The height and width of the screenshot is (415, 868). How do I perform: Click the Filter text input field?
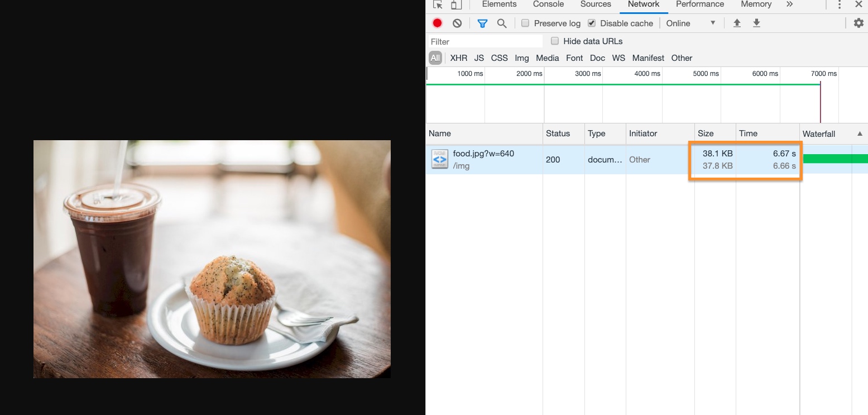pos(485,41)
